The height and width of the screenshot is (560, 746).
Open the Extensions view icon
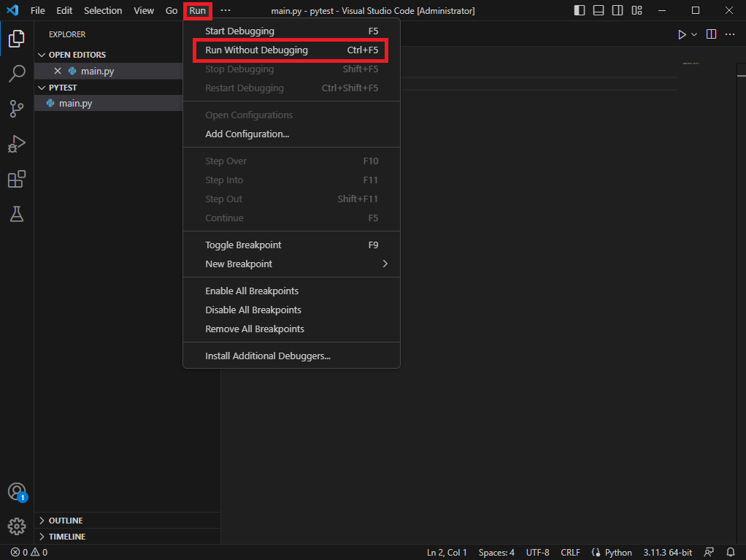[17, 179]
